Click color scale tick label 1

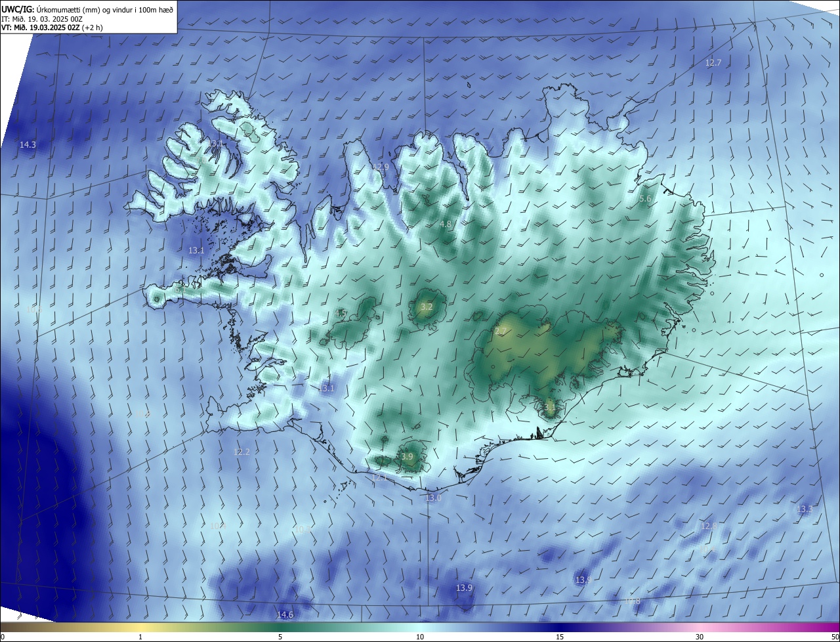tap(140, 637)
